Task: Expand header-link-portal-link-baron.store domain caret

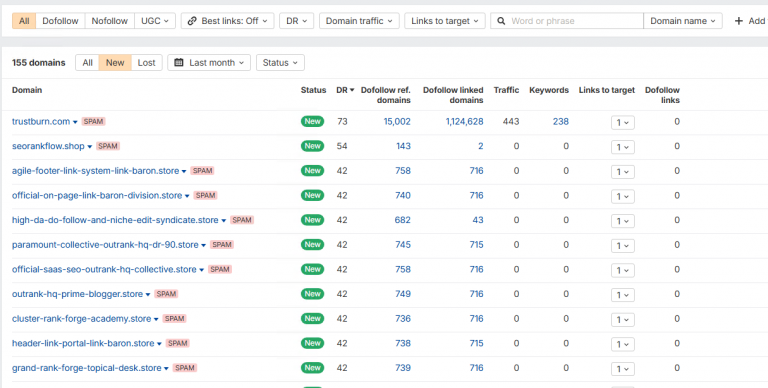Action: pyautogui.click(x=159, y=344)
